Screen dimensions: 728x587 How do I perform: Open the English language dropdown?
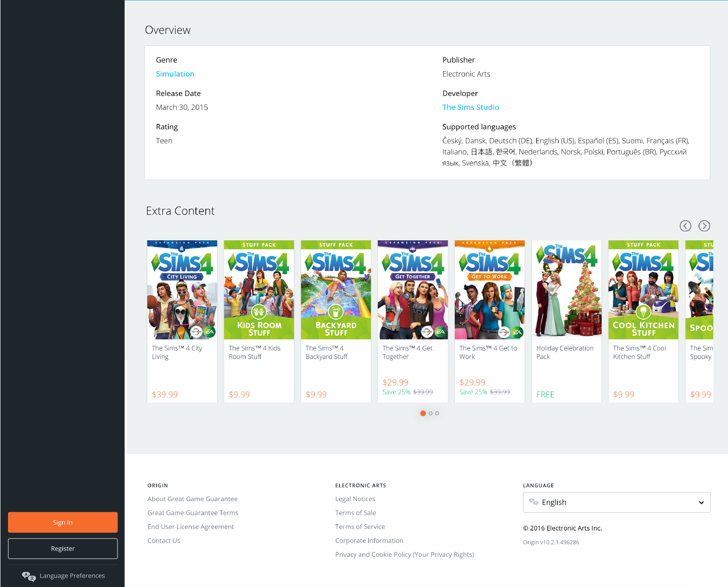616,502
